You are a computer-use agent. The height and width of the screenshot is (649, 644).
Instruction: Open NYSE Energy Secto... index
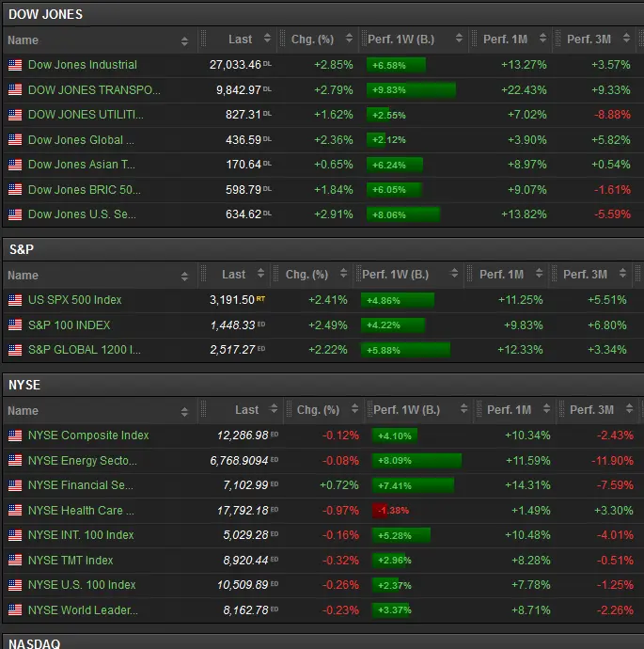(x=83, y=461)
